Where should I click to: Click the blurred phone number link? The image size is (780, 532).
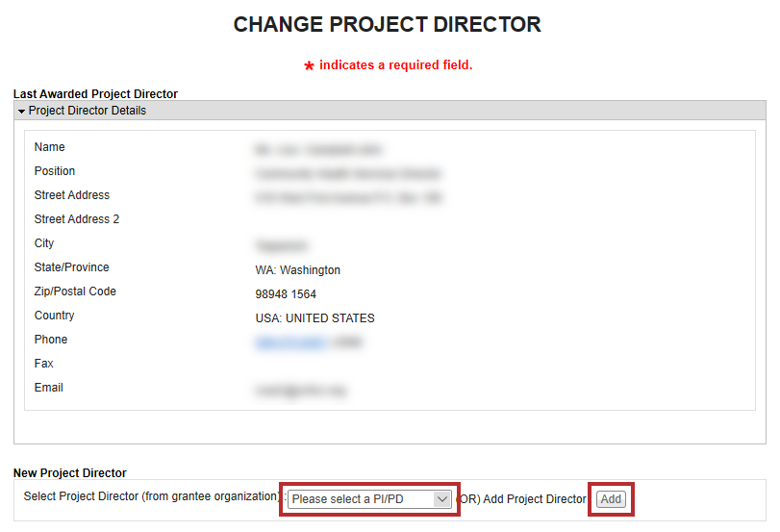point(289,342)
